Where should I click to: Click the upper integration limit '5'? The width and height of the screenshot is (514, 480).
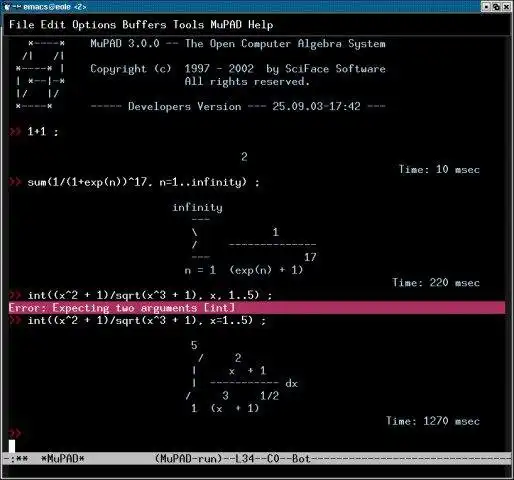click(x=194, y=345)
